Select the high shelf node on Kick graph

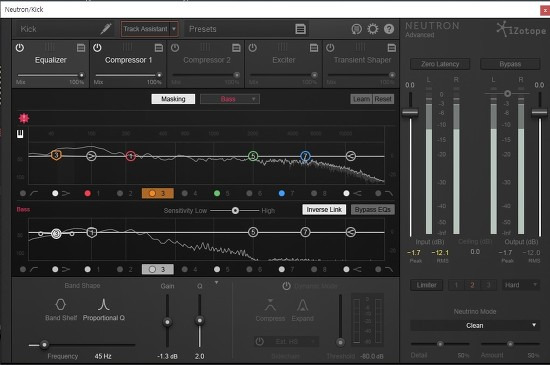point(350,156)
